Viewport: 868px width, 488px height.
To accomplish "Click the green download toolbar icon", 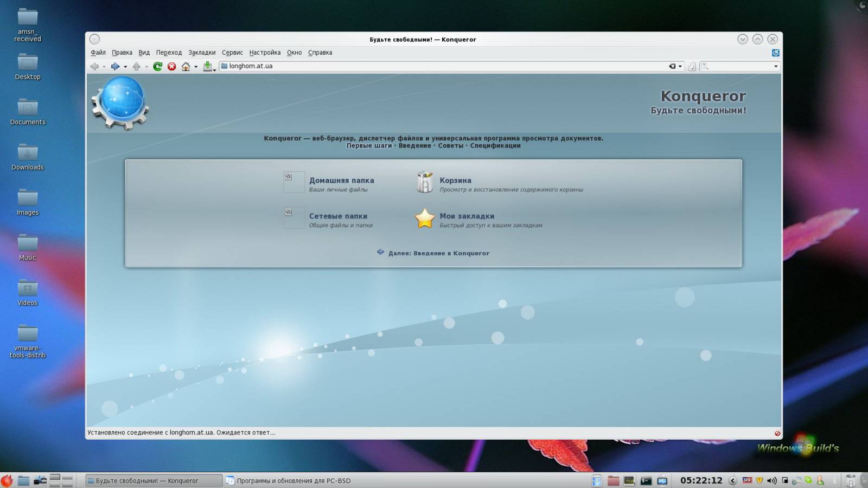I will tap(208, 66).
